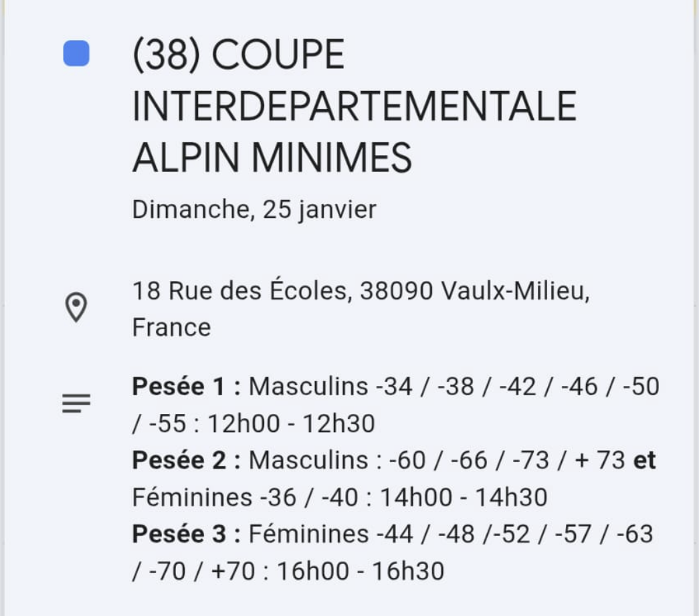Click the bold word et in Pesée 2
Image resolution: width=699 pixels, height=616 pixels.
(644, 460)
